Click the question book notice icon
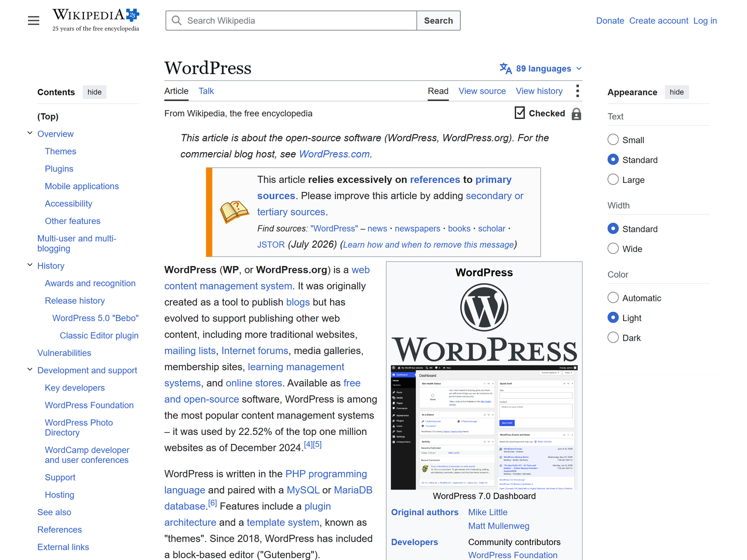 tap(234, 212)
